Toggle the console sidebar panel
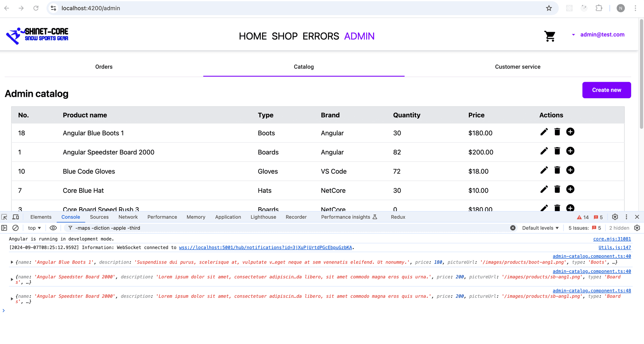 point(4,228)
